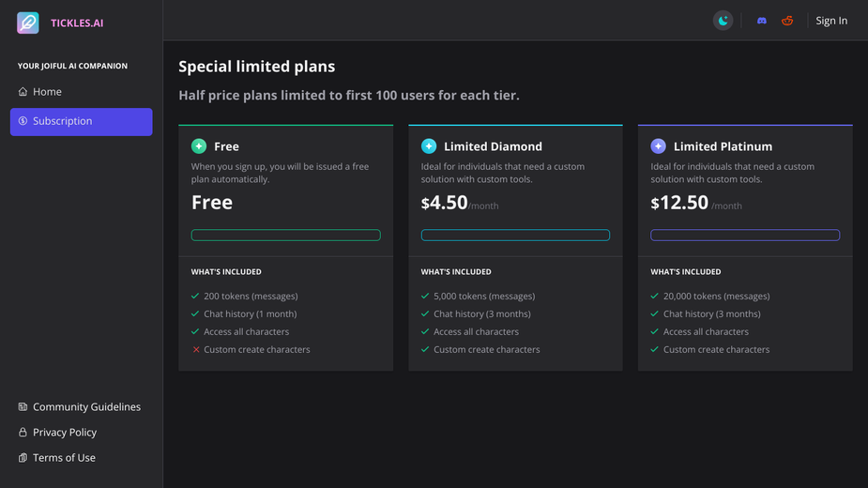The width and height of the screenshot is (868, 488).
Task: Open the Discord icon link in the header
Action: (762, 21)
